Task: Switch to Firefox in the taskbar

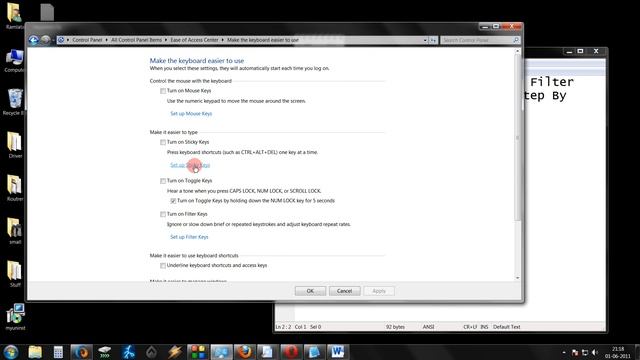Action: pos(244,352)
